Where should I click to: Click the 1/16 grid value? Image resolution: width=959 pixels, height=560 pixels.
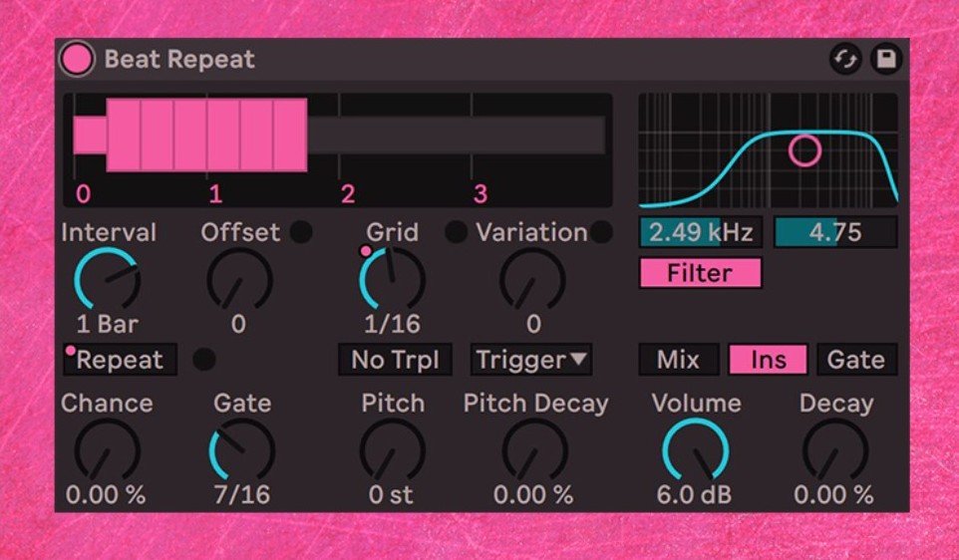[392, 324]
